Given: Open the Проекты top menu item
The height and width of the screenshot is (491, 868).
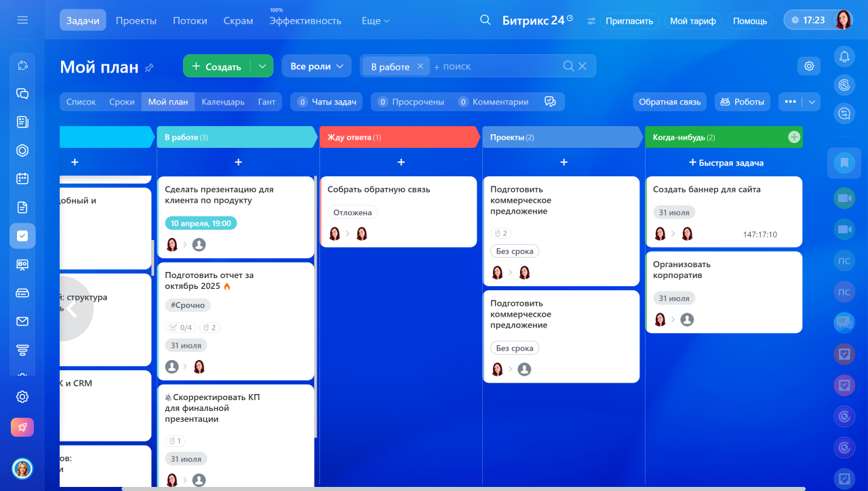Looking at the screenshot, I should click(136, 21).
